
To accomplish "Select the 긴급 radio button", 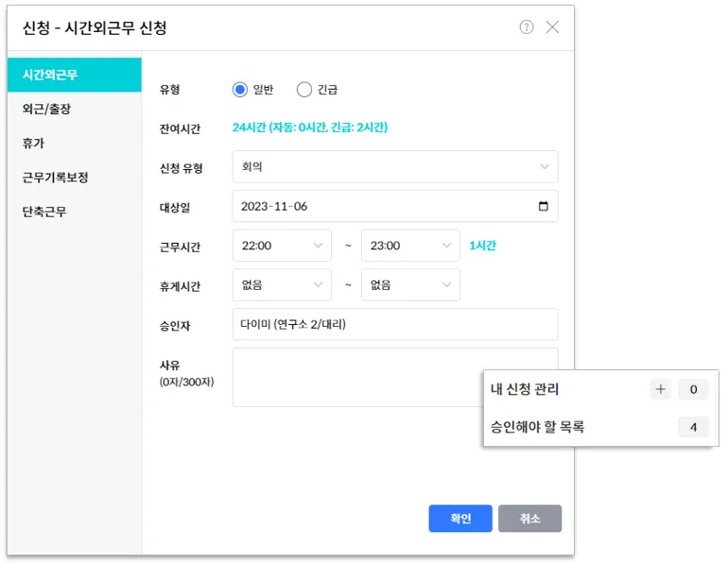I will pyautogui.click(x=304, y=90).
